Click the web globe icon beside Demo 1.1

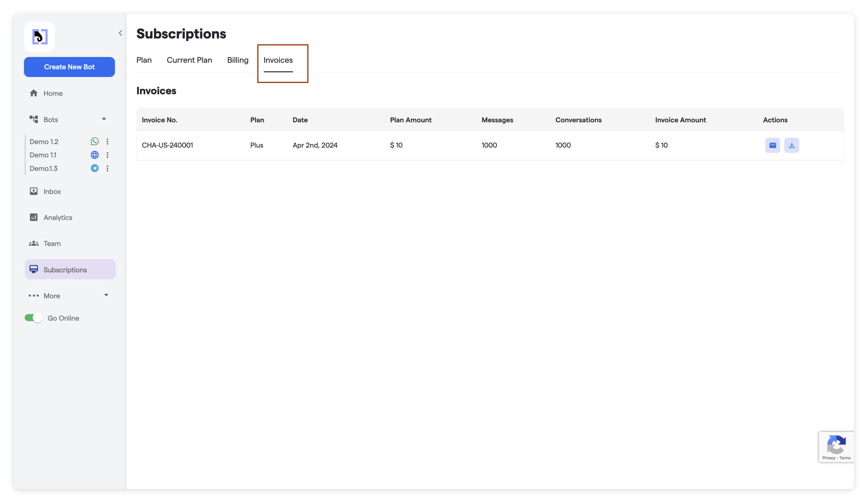[x=94, y=155]
